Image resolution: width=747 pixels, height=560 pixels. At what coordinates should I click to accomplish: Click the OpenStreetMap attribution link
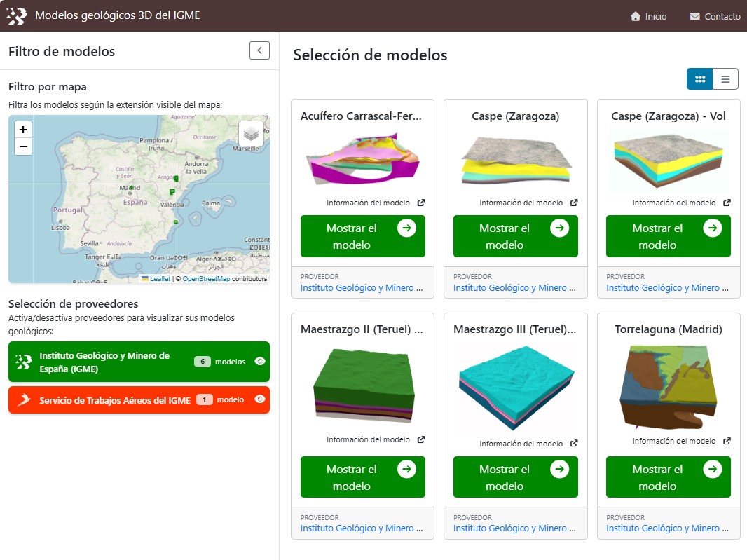click(x=206, y=278)
